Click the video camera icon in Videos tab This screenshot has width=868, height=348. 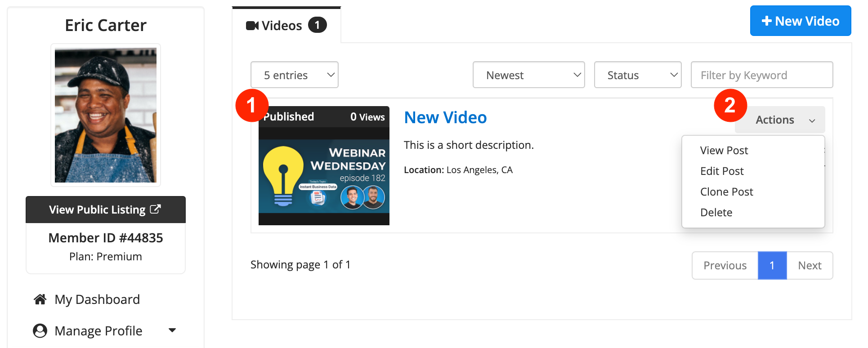pyautogui.click(x=252, y=26)
